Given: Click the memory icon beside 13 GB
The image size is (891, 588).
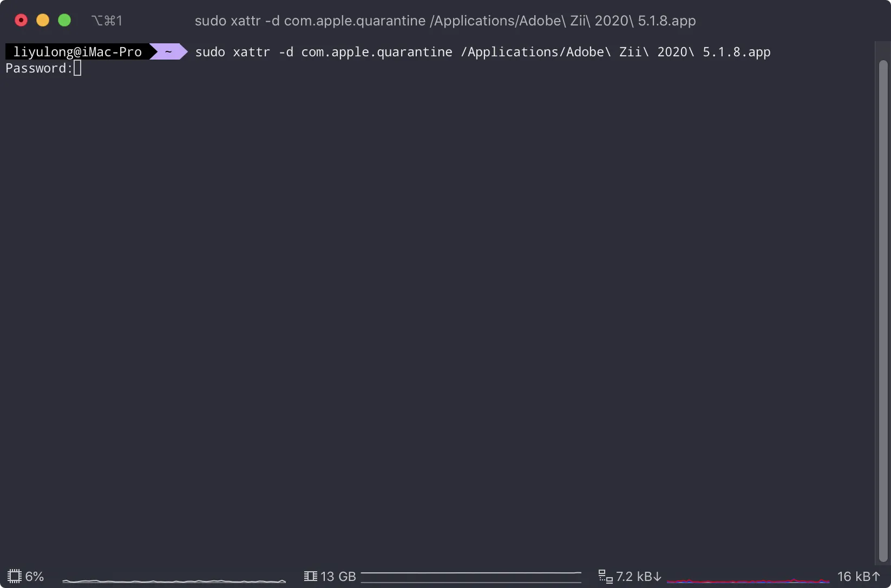Looking at the screenshot, I should (311, 576).
